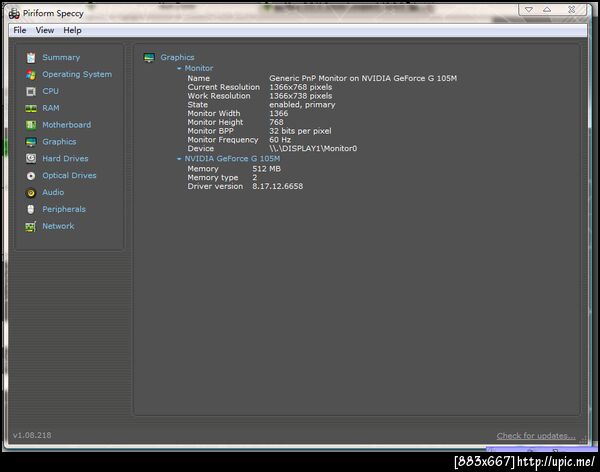Open the View menu
This screenshot has height=472, width=600.
point(45,30)
